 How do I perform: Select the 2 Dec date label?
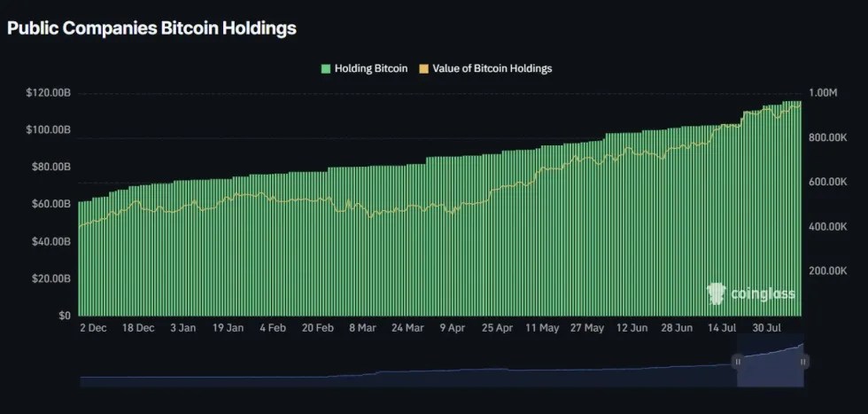pyautogui.click(x=93, y=328)
